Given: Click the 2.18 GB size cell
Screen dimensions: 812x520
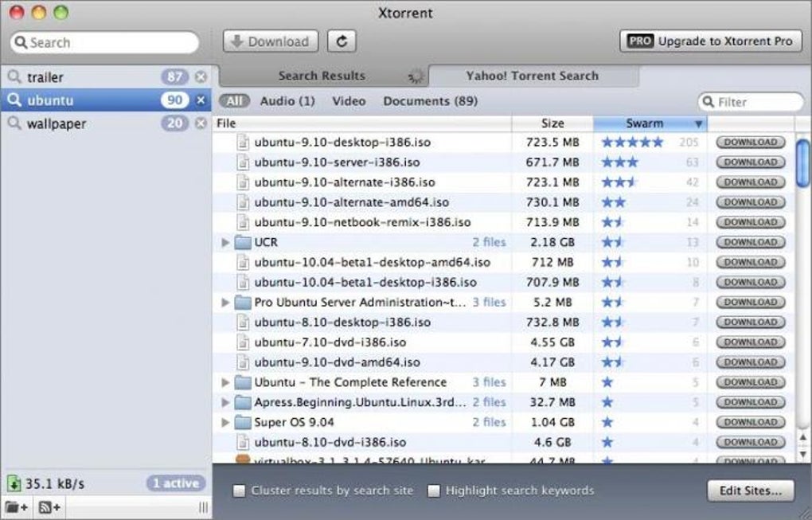Looking at the screenshot, I should click(552, 242).
